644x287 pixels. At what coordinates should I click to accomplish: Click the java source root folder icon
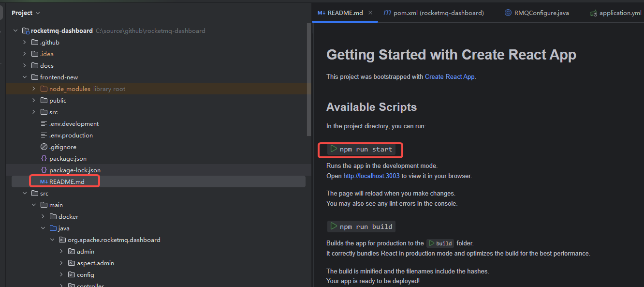click(x=53, y=228)
